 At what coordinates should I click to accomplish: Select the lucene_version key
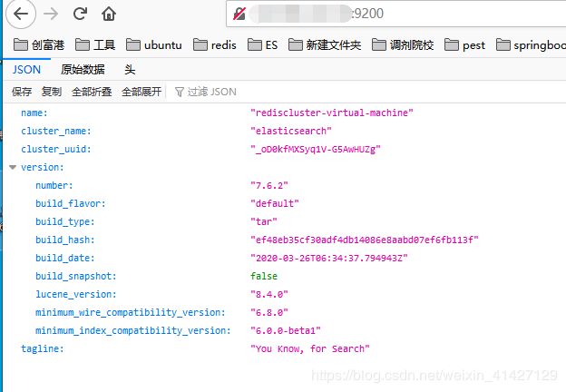tap(76, 294)
